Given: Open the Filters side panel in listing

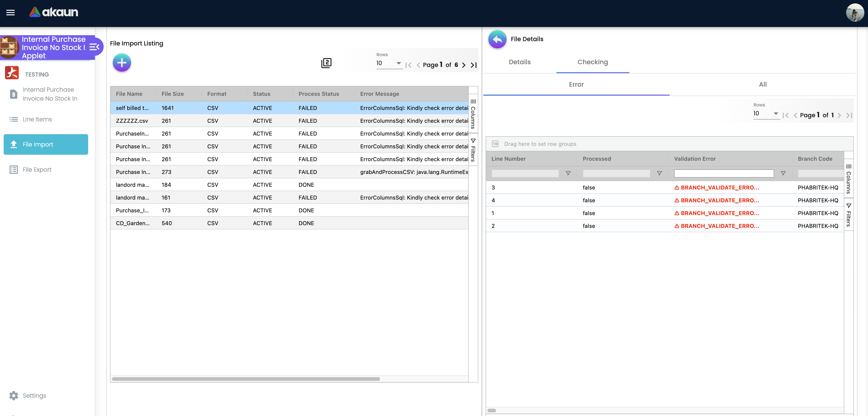Looking at the screenshot, I should 473,149.
